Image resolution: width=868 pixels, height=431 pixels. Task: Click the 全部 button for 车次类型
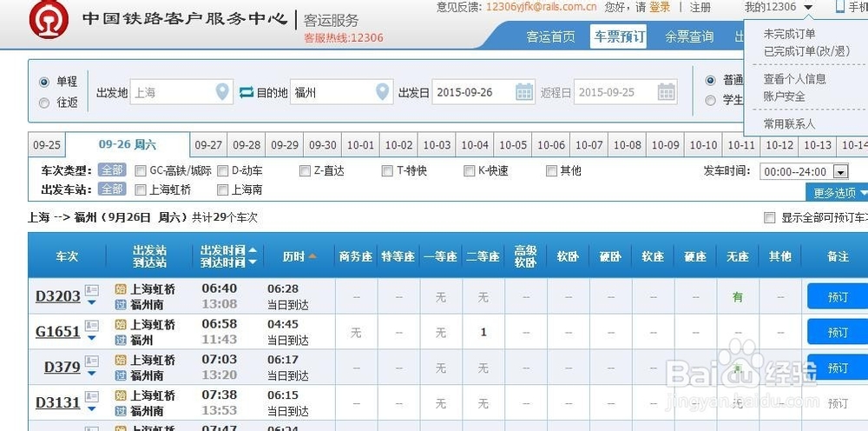112,170
